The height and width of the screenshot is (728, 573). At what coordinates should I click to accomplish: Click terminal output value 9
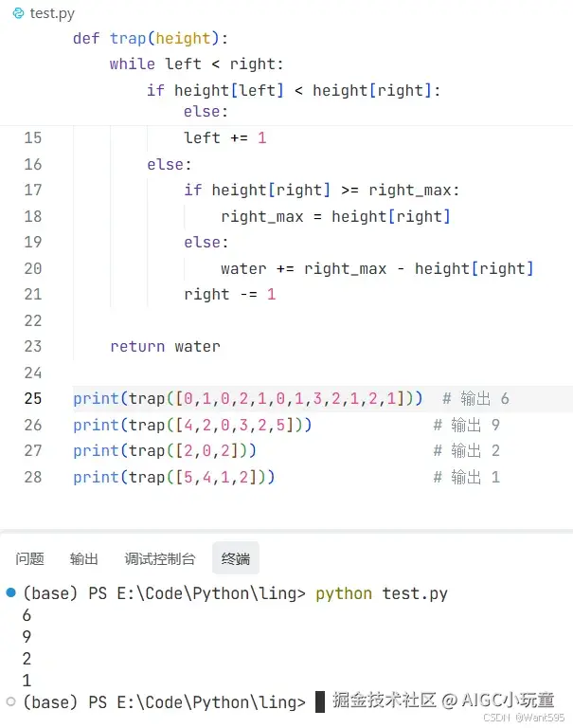coord(27,637)
